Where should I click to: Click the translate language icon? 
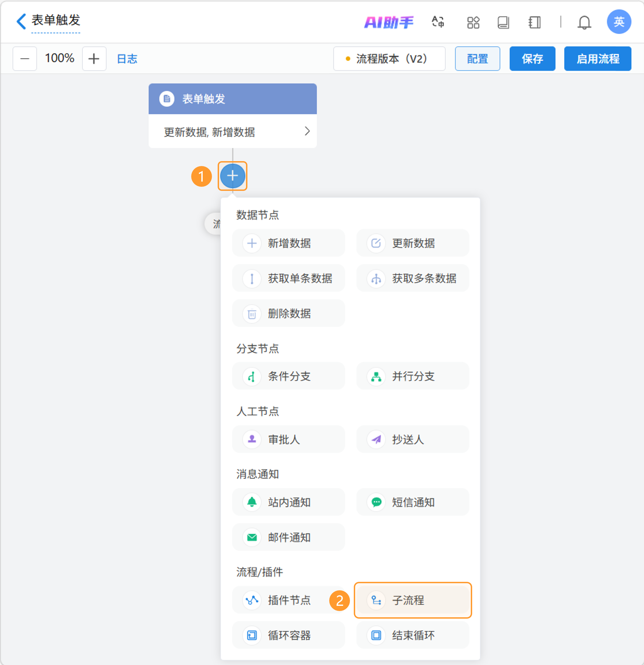click(x=438, y=22)
